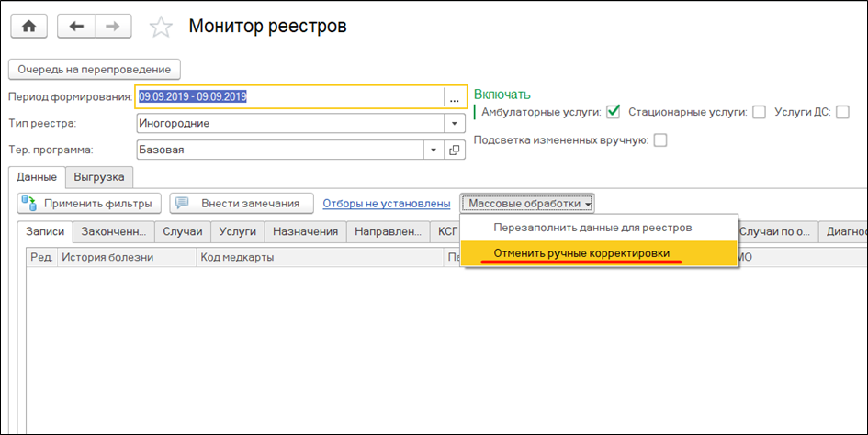
Task: Open Отборы не установлены link
Action: pos(386,203)
